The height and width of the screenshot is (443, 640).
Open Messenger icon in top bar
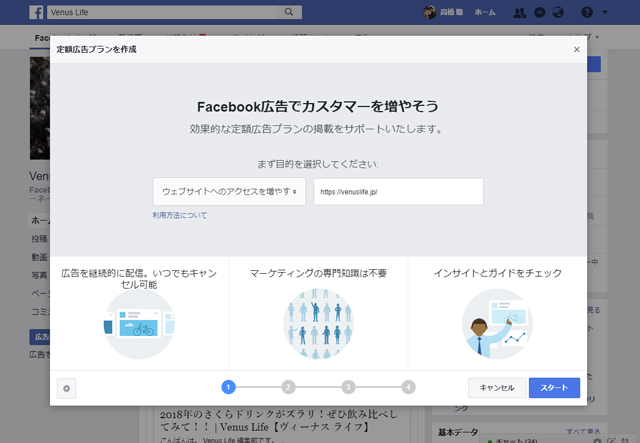coord(540,13)
